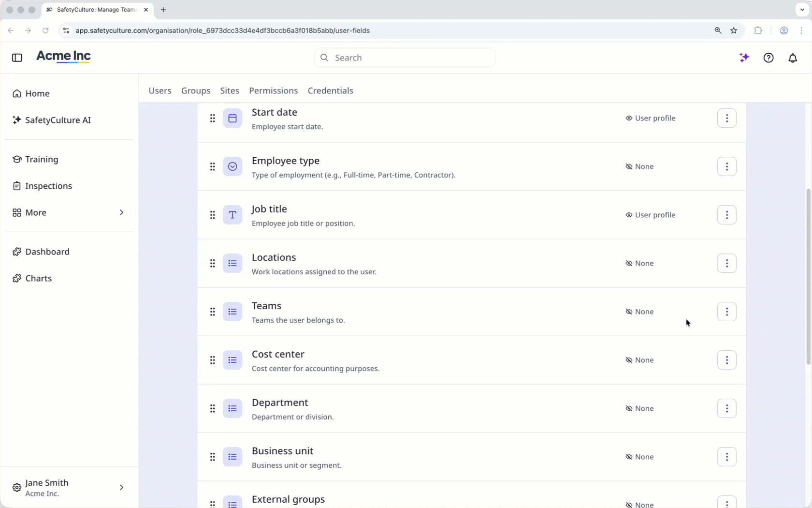Image resolution: width=812 pixels, height=508 pixels.
Task: Open the browser profile icon
Action: click(x=784, y=30)
